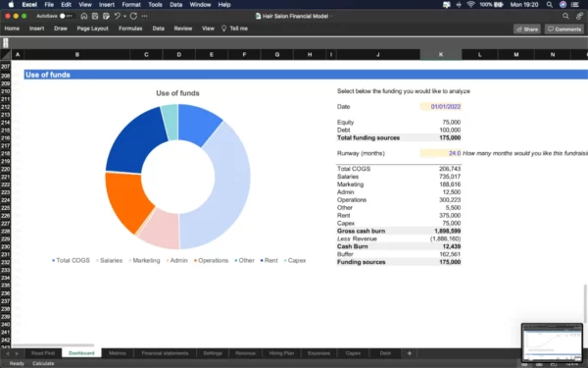Click the search magnifier in the Excel title bar

click(565, 16)
